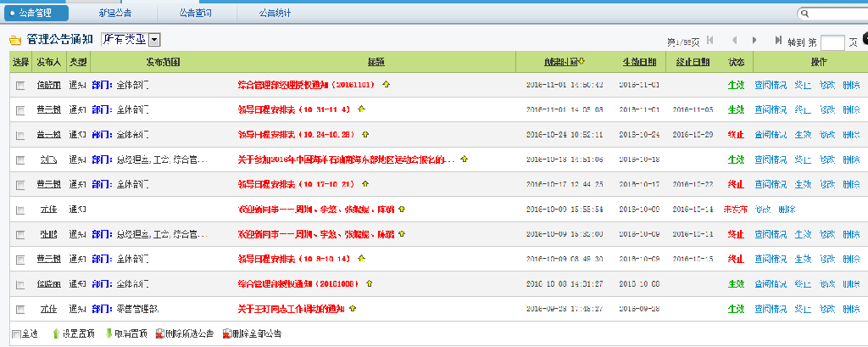Switch to the 新建公告 tab

pos(114,14)
